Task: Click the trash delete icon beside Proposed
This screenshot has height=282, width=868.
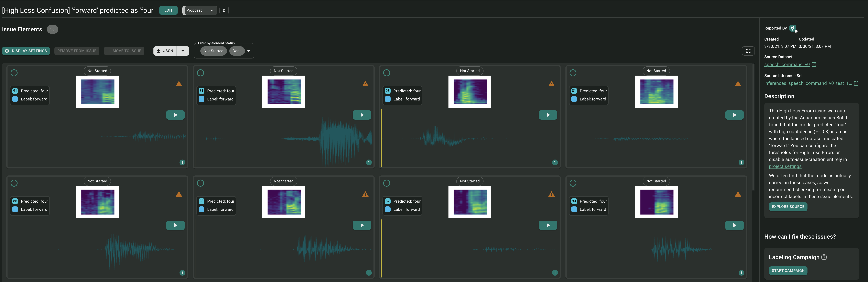Action: tap(224, 10)
